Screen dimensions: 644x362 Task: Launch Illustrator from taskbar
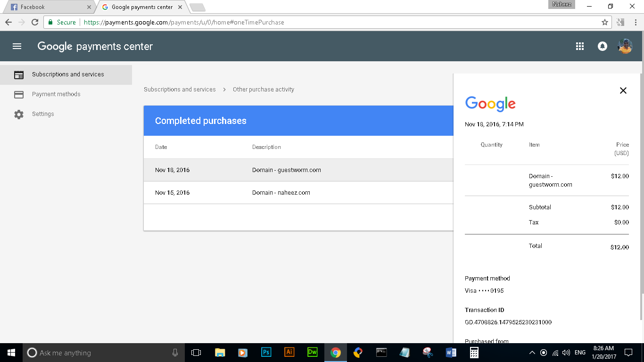tap(289, 353)
